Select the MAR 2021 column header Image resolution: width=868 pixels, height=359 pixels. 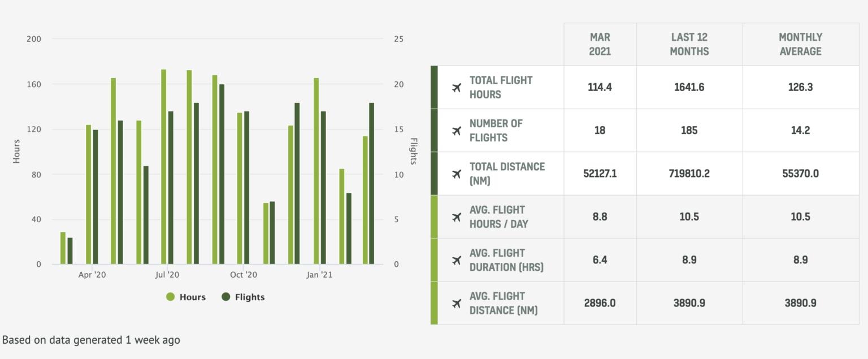(x=600, y=44)
